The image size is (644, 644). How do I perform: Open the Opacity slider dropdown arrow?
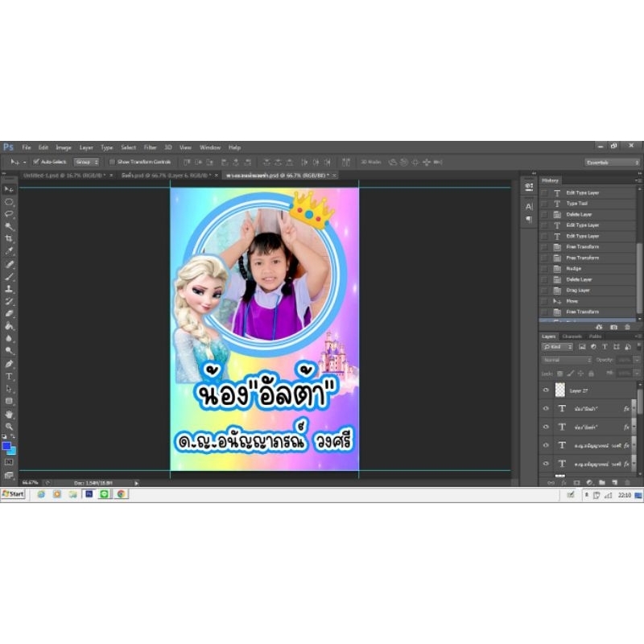637,360
